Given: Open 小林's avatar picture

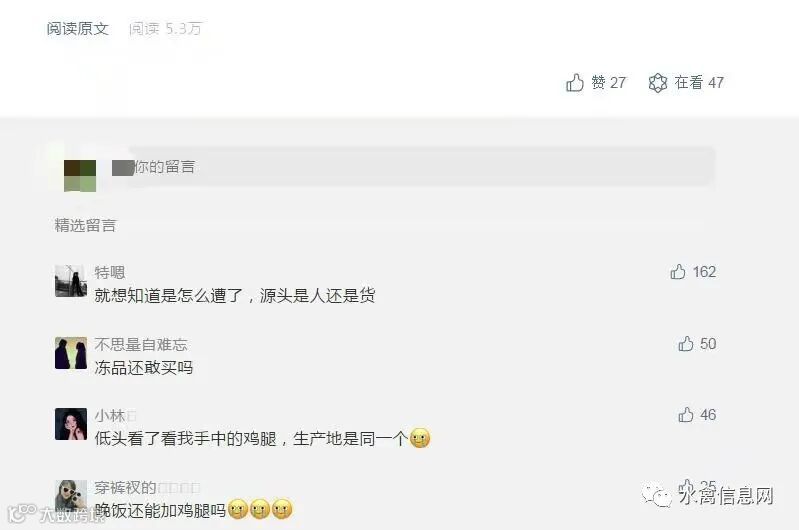Looking at the screenshot, I should 70,424.
